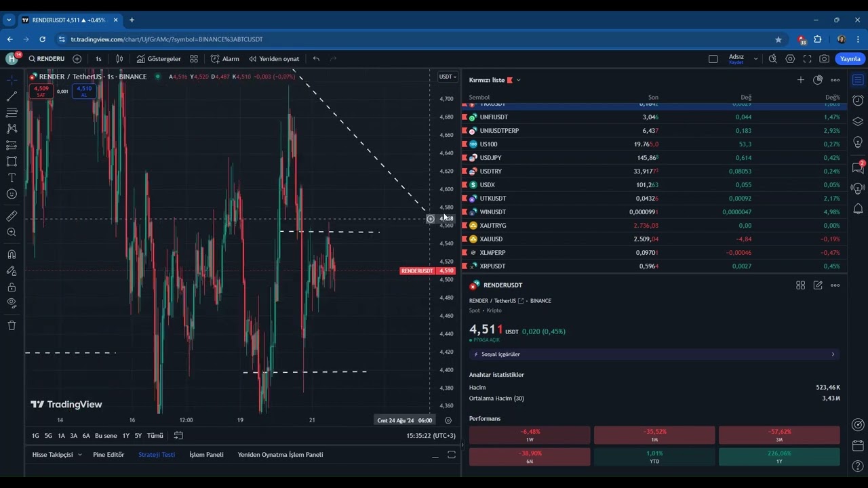Add a symbol to the watchlist
The width and height of the screenshot is (868, 488).
coord(800,80)
